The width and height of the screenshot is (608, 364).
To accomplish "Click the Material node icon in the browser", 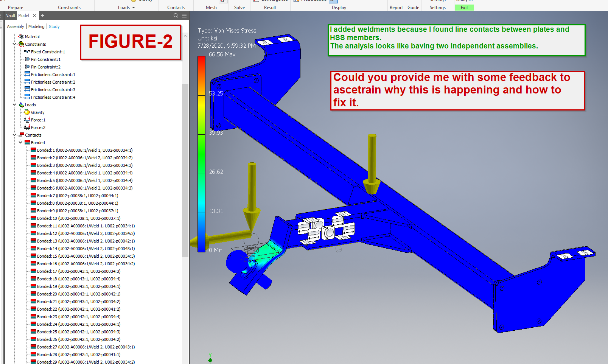I will pyautogui.click(x=20, y=36).
